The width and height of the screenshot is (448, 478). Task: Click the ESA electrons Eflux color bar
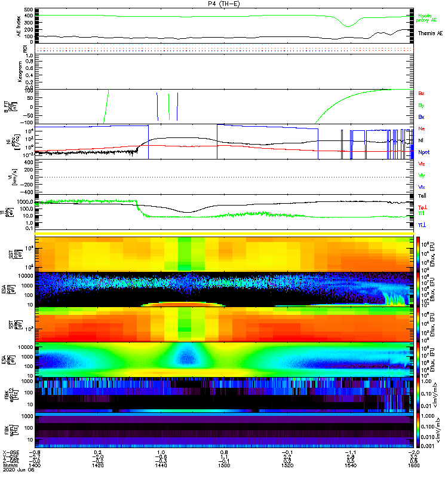pyautogui.click(x=418, y=360)
